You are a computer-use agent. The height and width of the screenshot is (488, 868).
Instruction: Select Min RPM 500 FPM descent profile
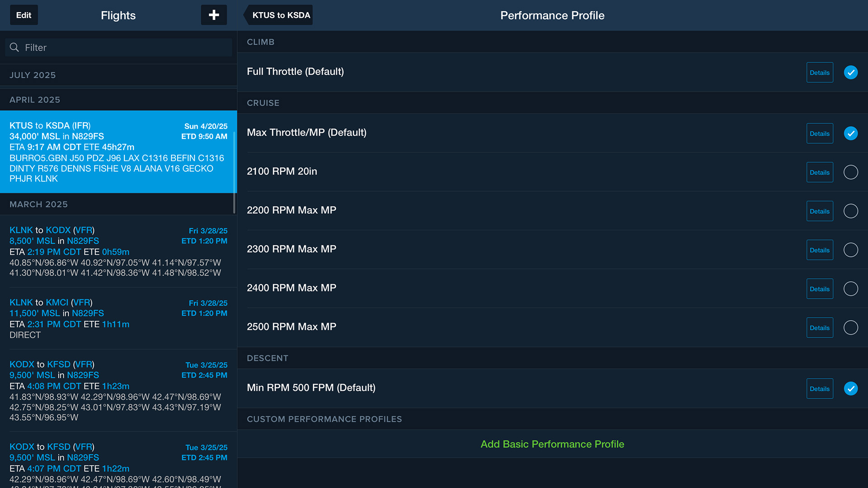(x=850, y=389)
